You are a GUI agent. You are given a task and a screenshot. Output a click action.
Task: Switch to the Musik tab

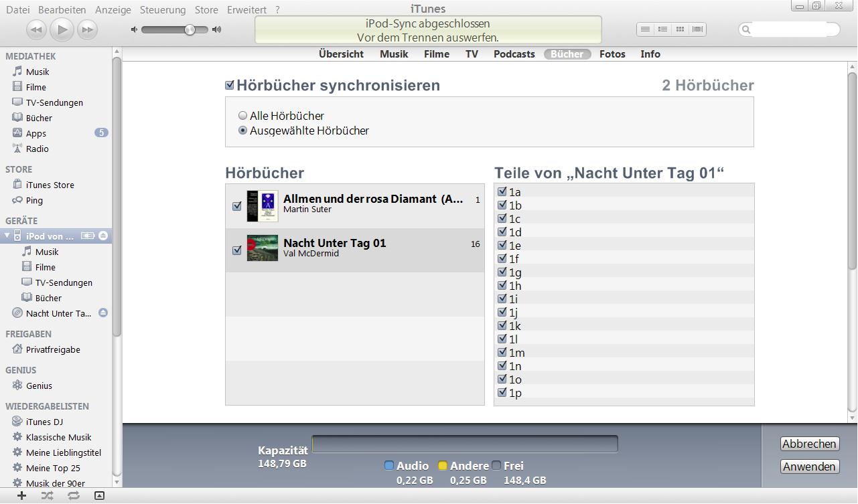(x=394, y=54)
